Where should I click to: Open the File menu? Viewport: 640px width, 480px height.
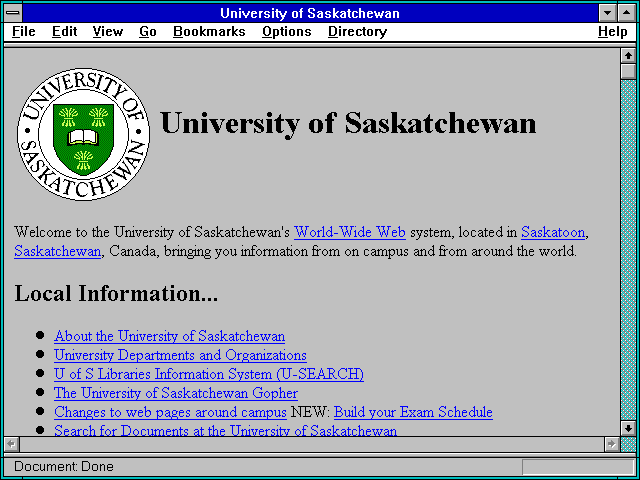point(24,31)
